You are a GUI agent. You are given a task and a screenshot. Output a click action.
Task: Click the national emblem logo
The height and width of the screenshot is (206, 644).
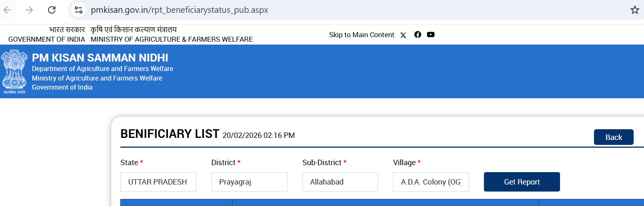point(14,72)
